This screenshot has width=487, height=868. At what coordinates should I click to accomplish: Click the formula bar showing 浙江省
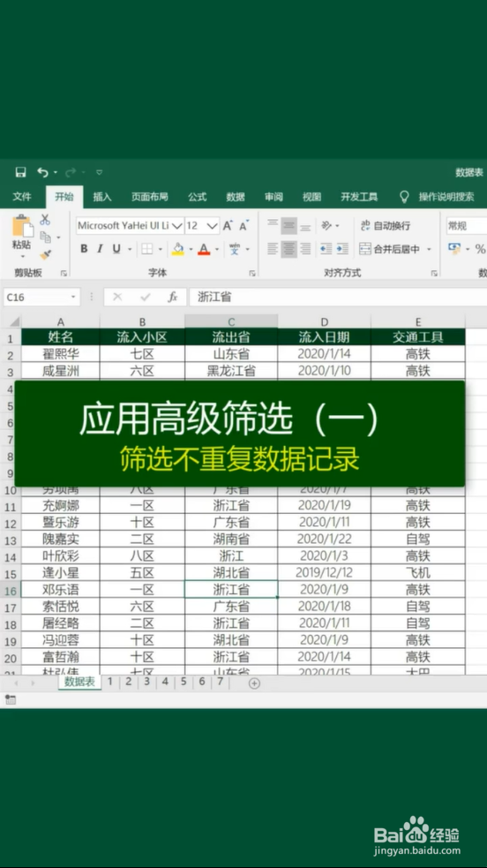click(x=338, y=298)
